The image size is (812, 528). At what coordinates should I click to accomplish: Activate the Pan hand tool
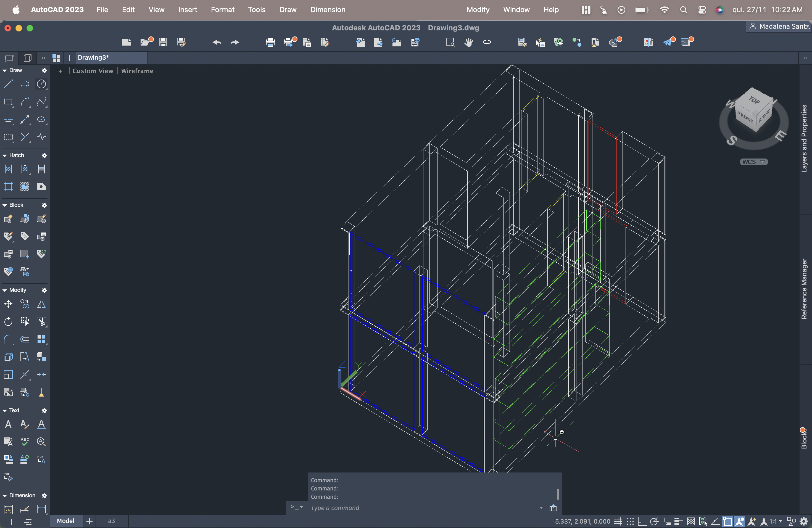[x=468, y=42]
